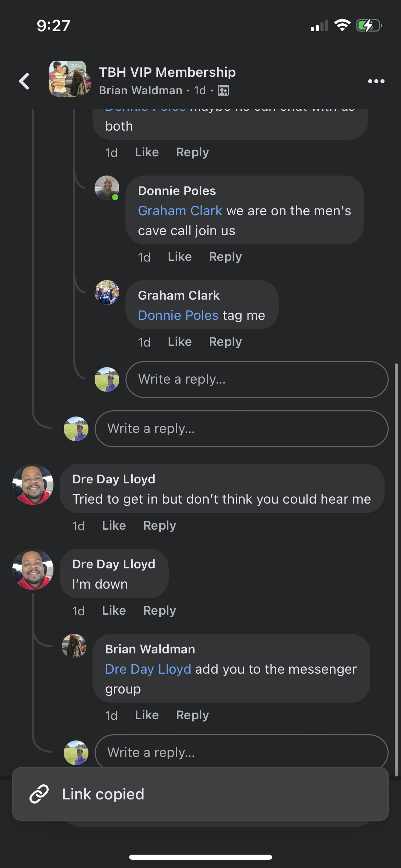Image resolution: width=401 pixels, height=868 pixels.
Task: Open Donnie Poles' profile picture
Action: coord(107,188)
